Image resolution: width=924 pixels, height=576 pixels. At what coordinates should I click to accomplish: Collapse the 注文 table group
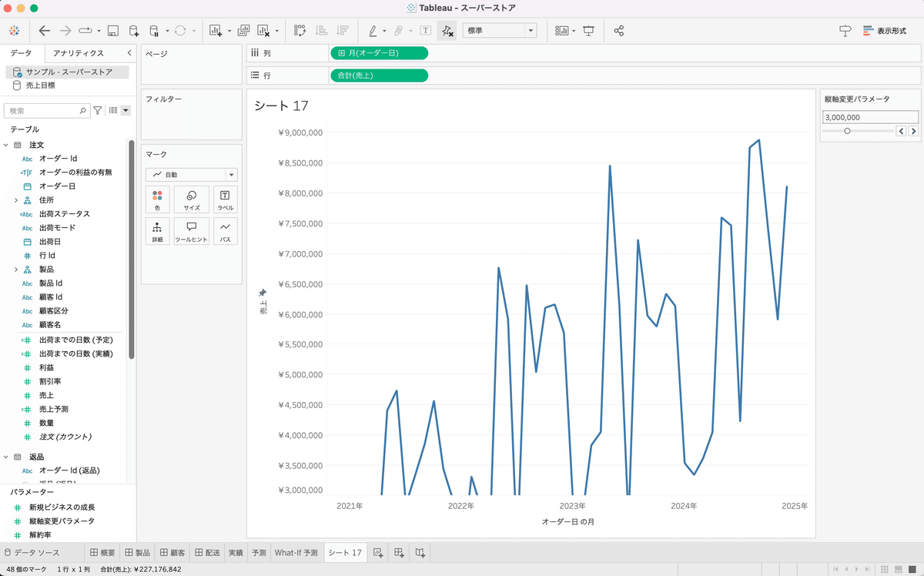[x=6, y=145]
